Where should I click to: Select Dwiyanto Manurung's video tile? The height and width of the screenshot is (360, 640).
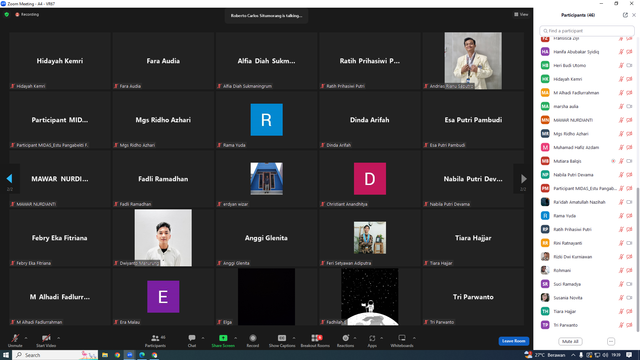pyautogui.click(x=163, y=238)
